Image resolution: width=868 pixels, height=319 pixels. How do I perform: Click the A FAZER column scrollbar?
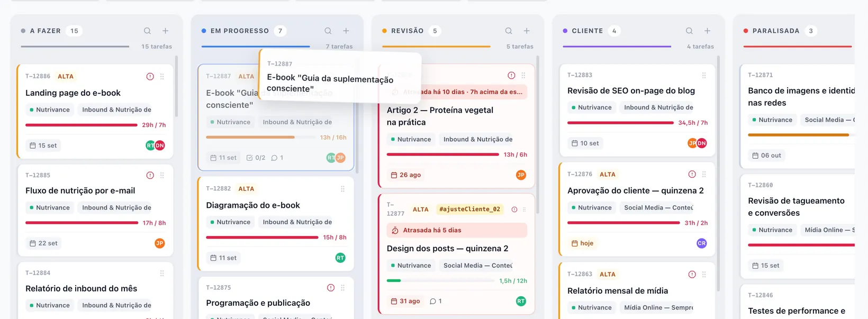coord(176,86)
